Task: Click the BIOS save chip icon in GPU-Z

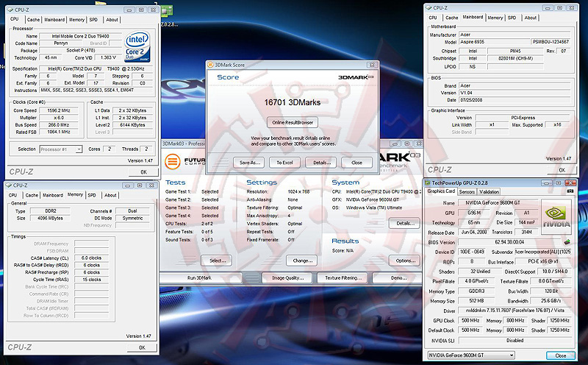Action: (x=567, y=242)
